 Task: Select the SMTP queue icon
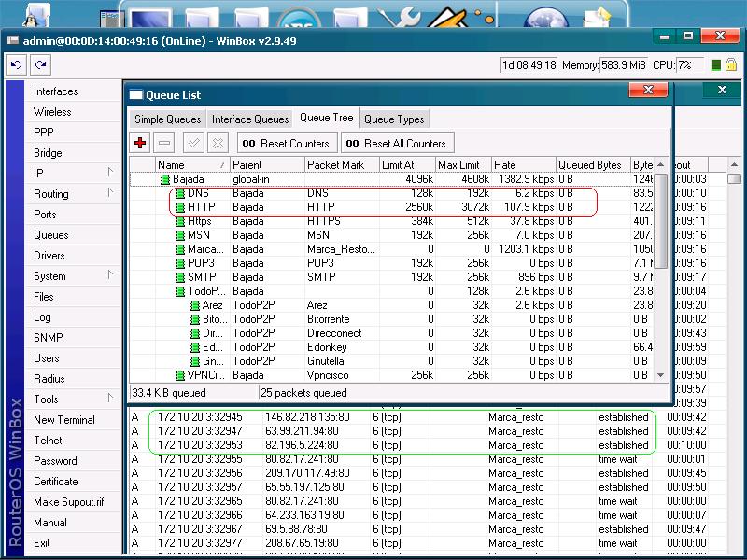tap(180, 277)
